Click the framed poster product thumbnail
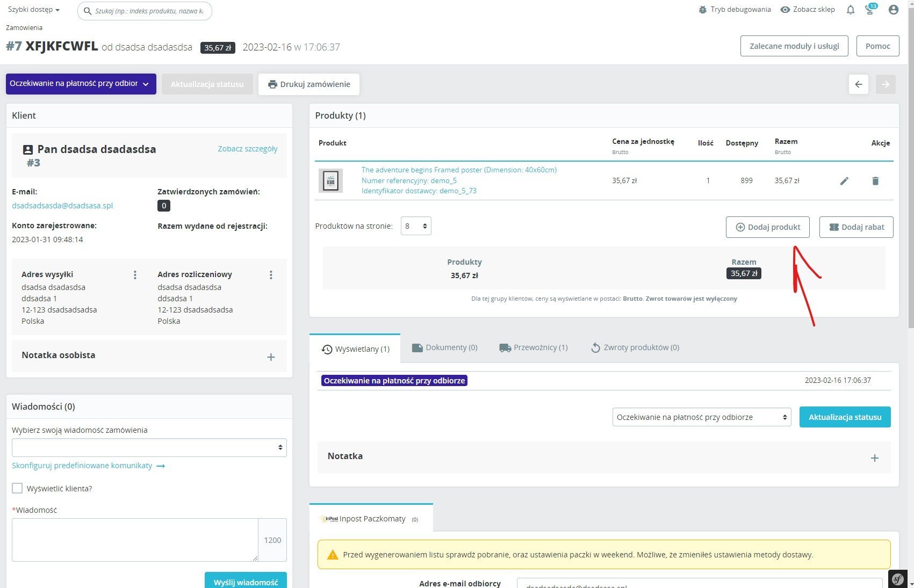 coord(330,181)
